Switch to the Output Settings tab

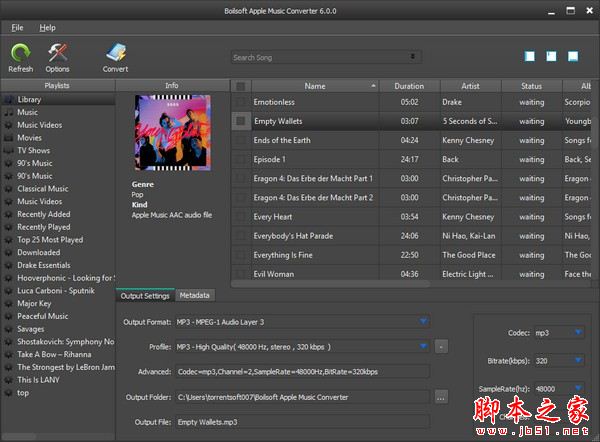pos(145,296)
